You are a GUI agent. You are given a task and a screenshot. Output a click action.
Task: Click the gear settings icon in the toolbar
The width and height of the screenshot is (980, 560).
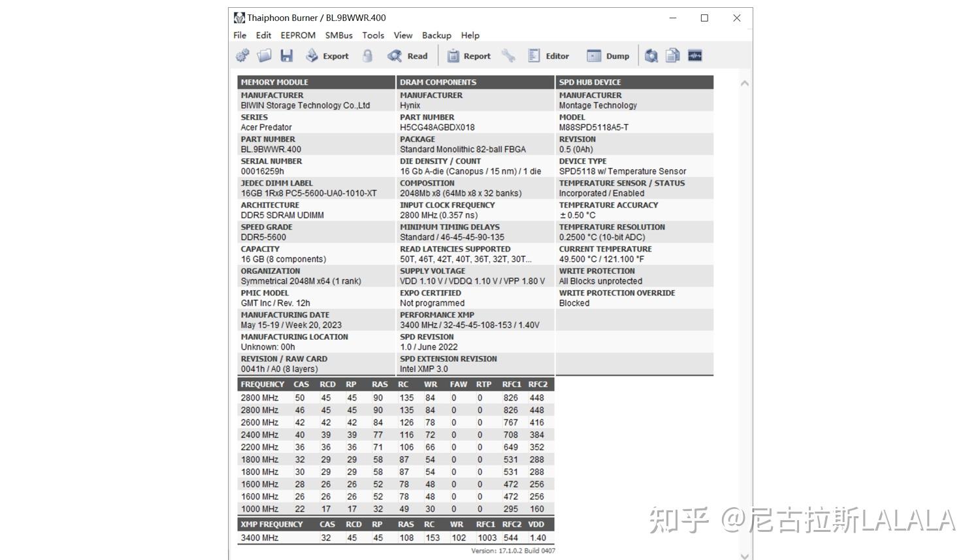click(x=242, y=56)
